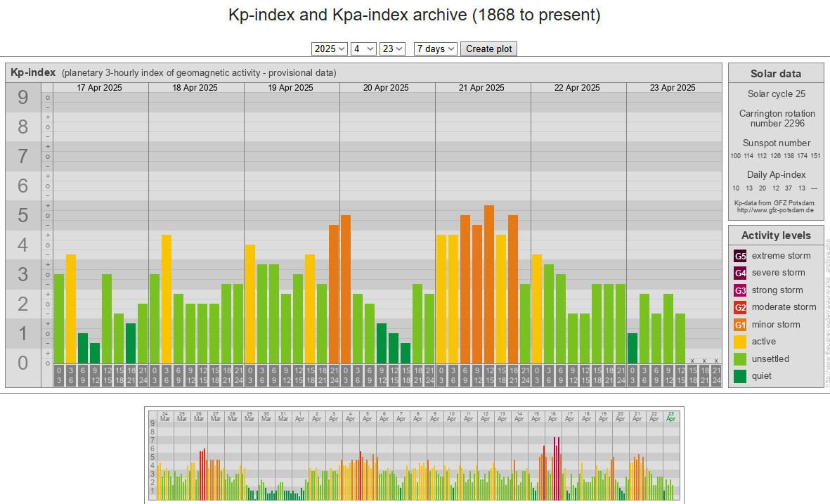830x504 pixels.
Task: Click the 'extreme storm' legend label
Action: 782,256
